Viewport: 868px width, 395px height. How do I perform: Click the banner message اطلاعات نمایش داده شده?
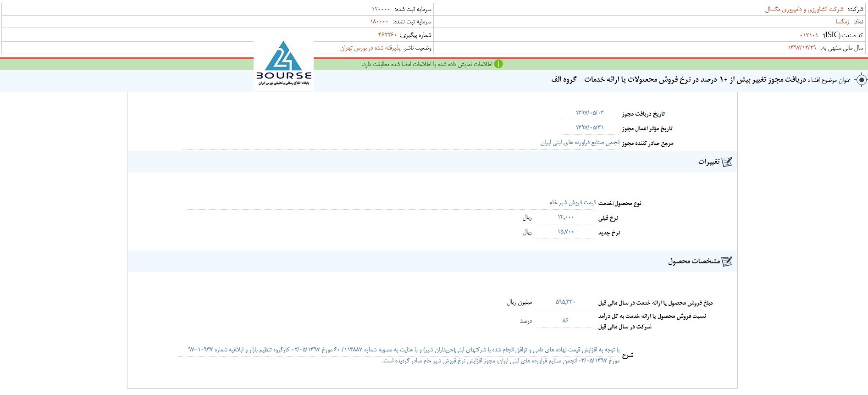pos(427,64)
